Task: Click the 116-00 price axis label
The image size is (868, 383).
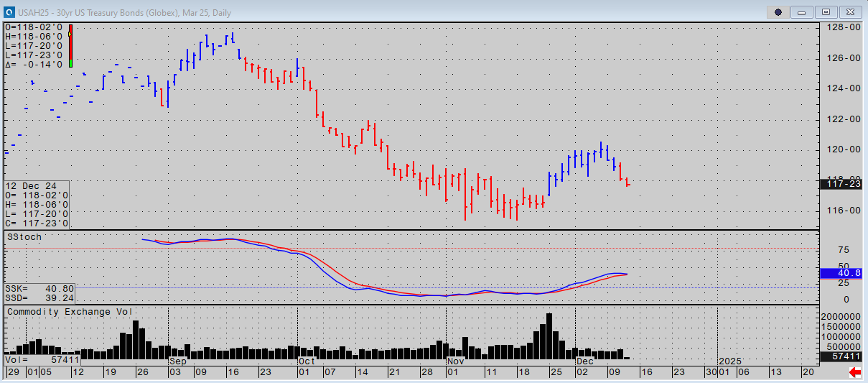Action: coord(844,211)
